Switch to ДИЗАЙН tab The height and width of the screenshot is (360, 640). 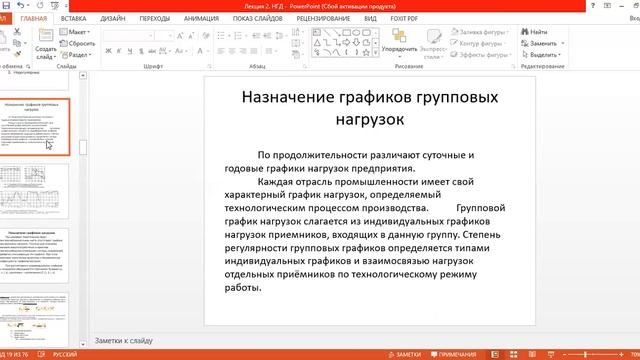(113, 18)
